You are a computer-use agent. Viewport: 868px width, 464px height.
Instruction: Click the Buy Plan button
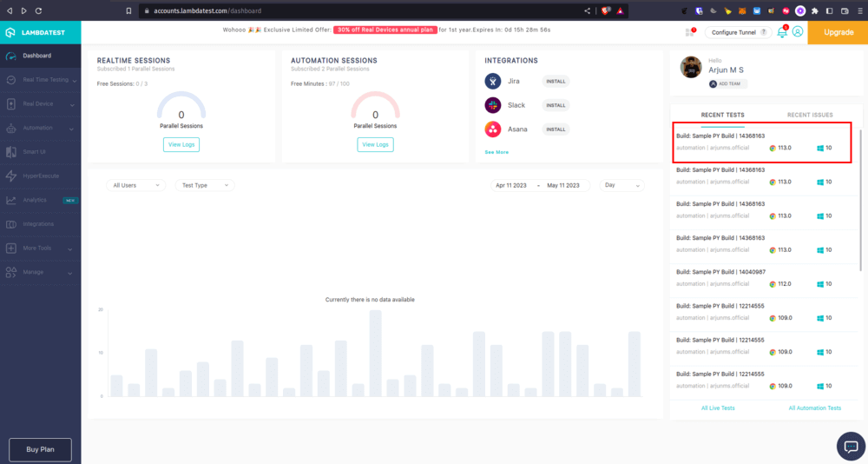click(x=41, y=449)
